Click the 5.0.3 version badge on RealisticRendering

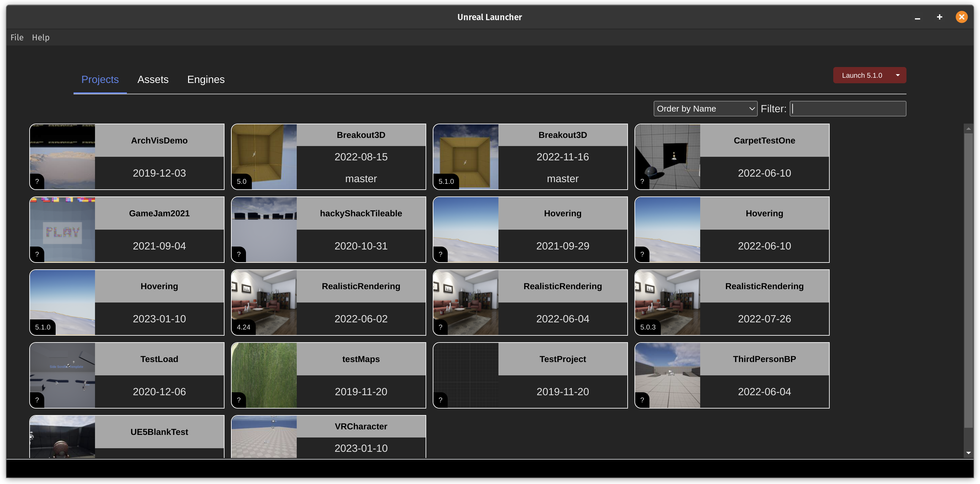(647, 327)
